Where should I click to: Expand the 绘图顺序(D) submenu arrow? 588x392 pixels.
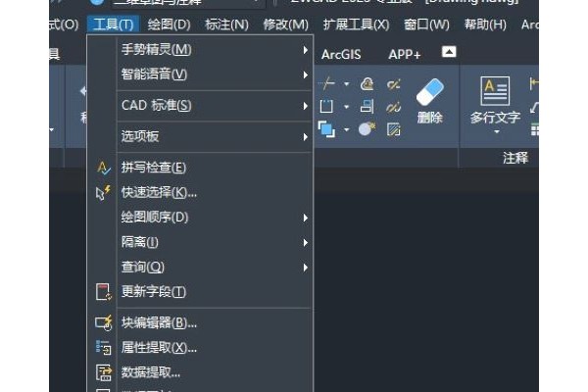(306, 218)
